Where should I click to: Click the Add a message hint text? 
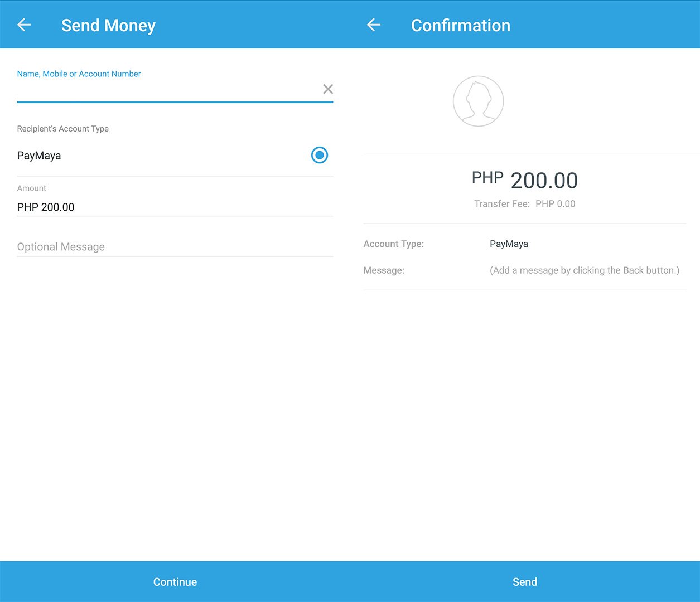click(x=585, y=270)
